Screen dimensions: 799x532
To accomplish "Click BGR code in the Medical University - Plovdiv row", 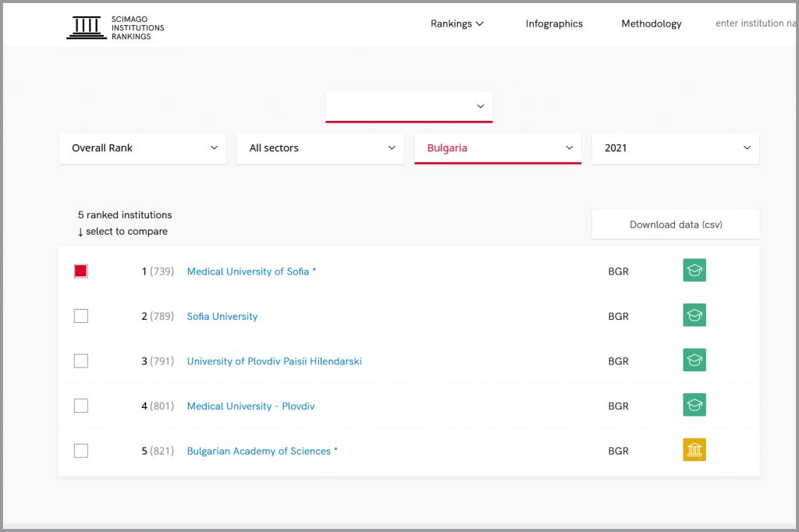I will pos(618,406).
